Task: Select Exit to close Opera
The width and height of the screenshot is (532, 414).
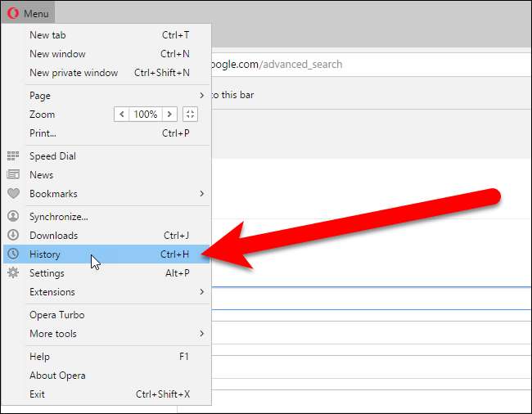Action: [38, 394]
